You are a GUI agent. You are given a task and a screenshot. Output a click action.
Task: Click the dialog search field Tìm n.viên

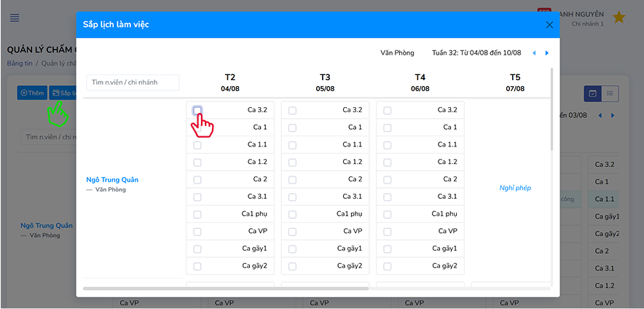tap(133, 82)
